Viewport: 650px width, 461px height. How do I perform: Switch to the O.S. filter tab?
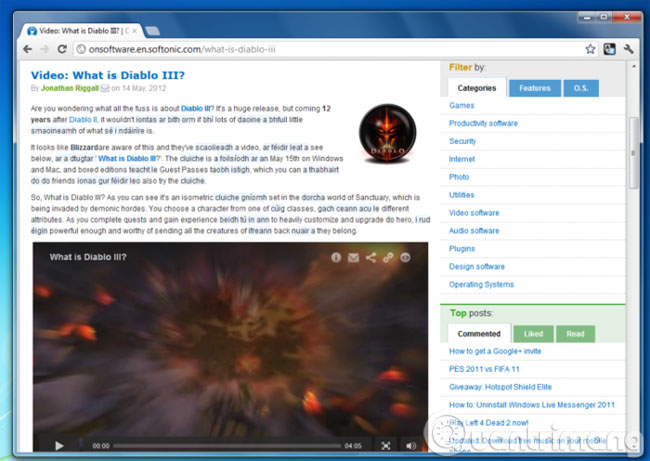(x=581, y=88)
